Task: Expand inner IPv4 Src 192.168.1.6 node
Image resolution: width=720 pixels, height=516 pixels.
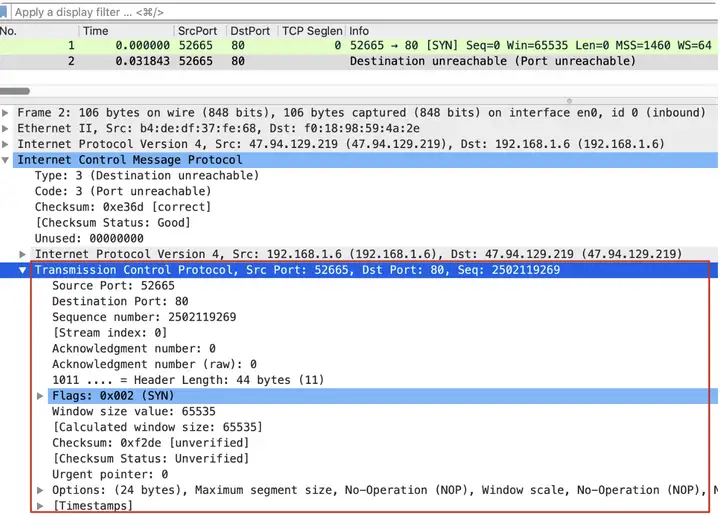Action: click(x=22, y=254)
